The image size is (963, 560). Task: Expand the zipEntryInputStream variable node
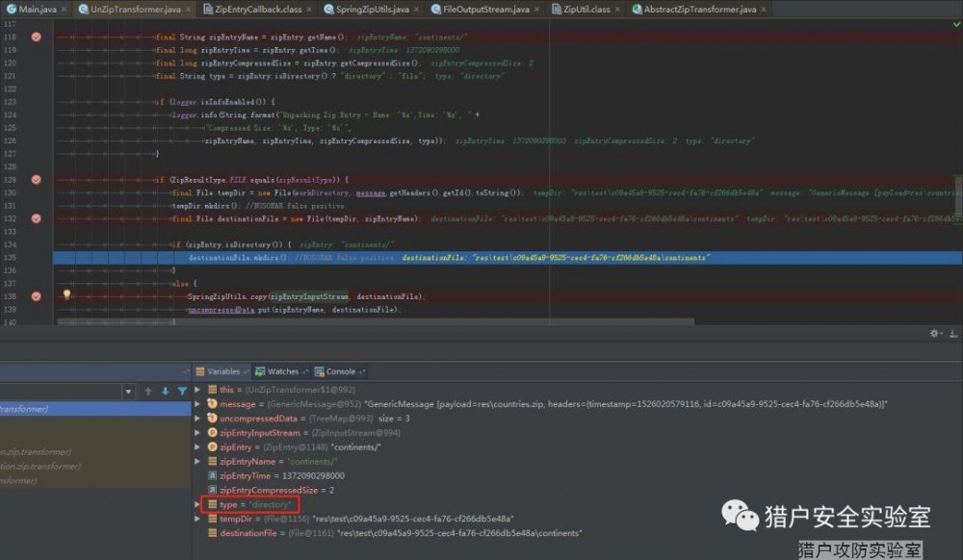click(195, 433)
